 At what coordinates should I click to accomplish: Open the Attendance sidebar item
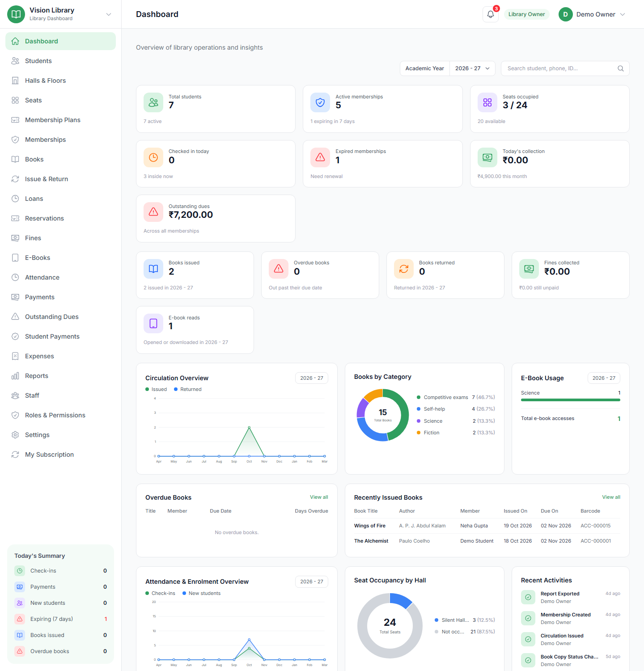60,277
